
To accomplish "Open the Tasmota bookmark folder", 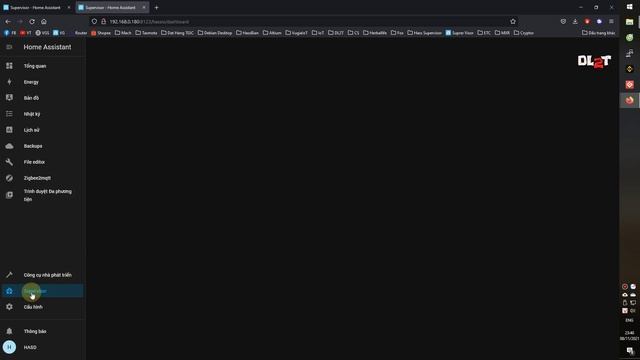I will [x=146, y=33].
